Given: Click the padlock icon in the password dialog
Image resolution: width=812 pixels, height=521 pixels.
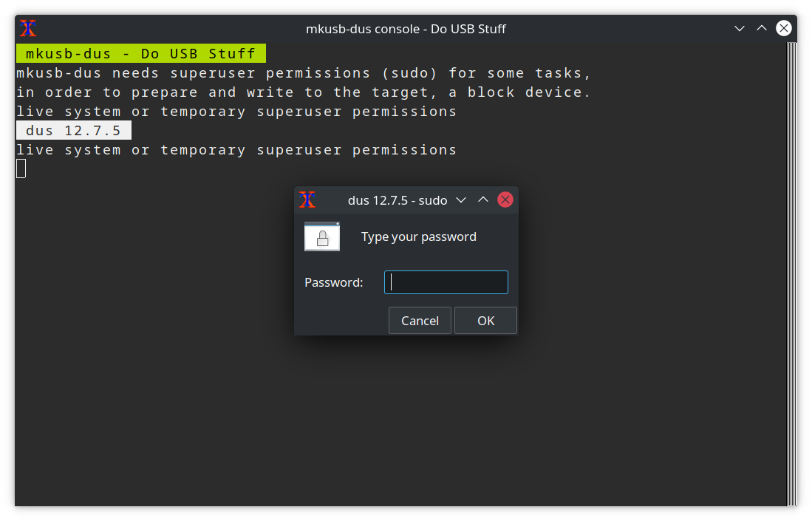Looking at the screenshot, I should point(322,237).
